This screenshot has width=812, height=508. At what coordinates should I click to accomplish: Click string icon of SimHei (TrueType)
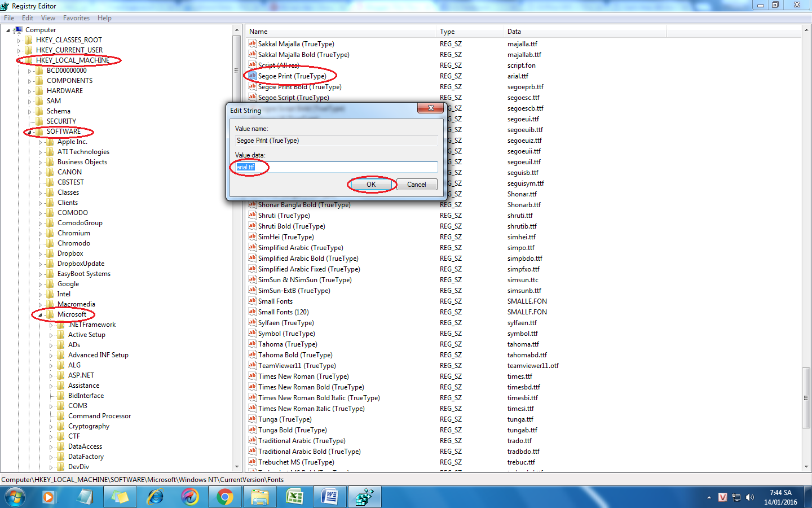click(x=253, y=237)
